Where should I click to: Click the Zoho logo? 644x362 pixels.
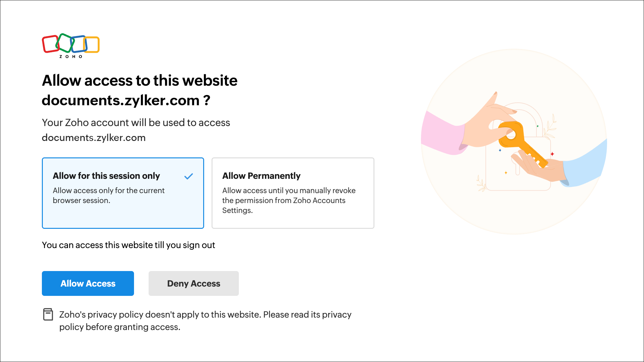click(x=71, y=46)
